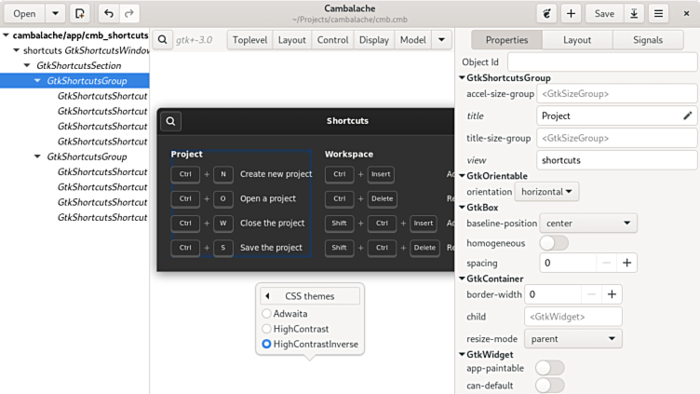Toggle the homogeneous switch
700x394 pixels.
click(x=554, y=243)
